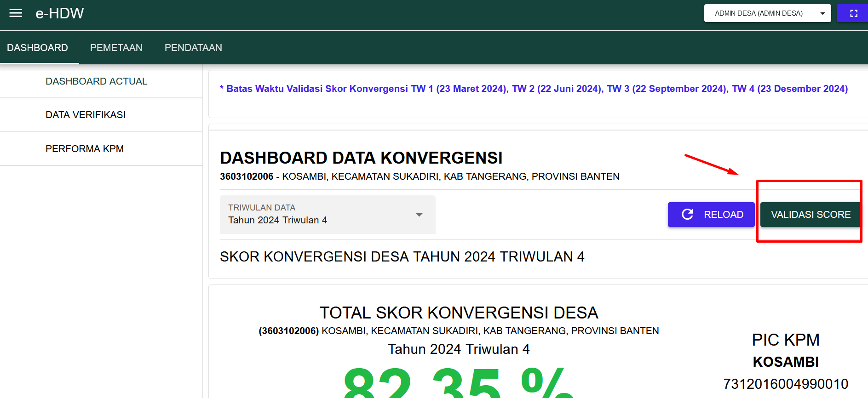Open the PEMETAAN tab

point(116,48)
